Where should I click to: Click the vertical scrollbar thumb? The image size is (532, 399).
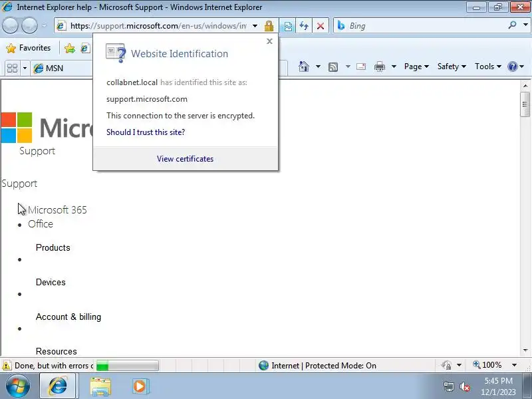click(x=525, y=104)
